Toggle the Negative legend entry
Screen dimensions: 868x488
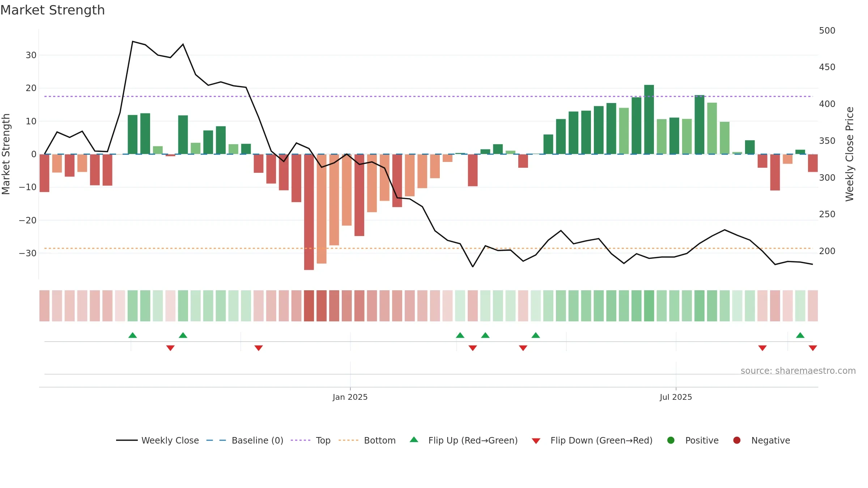tap(761, 440)
